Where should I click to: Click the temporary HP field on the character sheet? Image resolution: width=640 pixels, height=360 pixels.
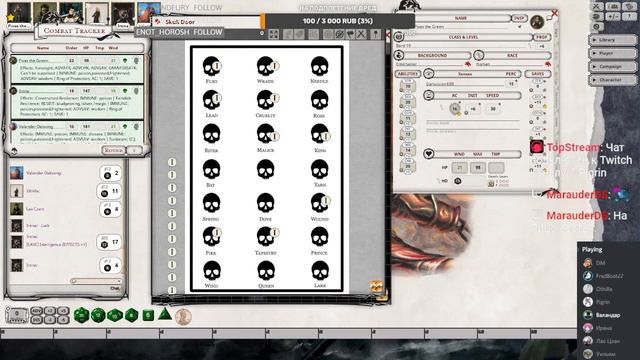pos(496,167)
